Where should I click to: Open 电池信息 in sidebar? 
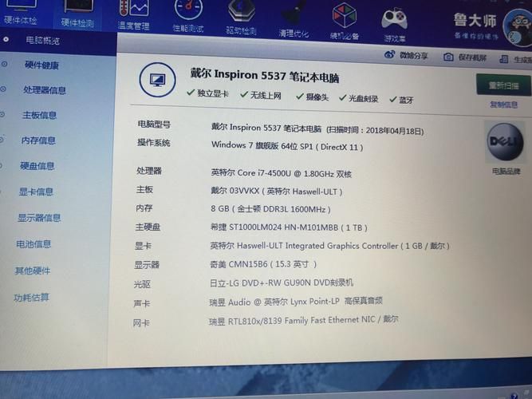coord(33,244)
